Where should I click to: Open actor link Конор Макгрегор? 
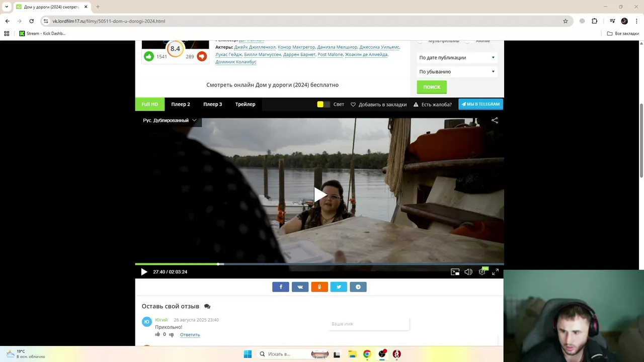296,47
